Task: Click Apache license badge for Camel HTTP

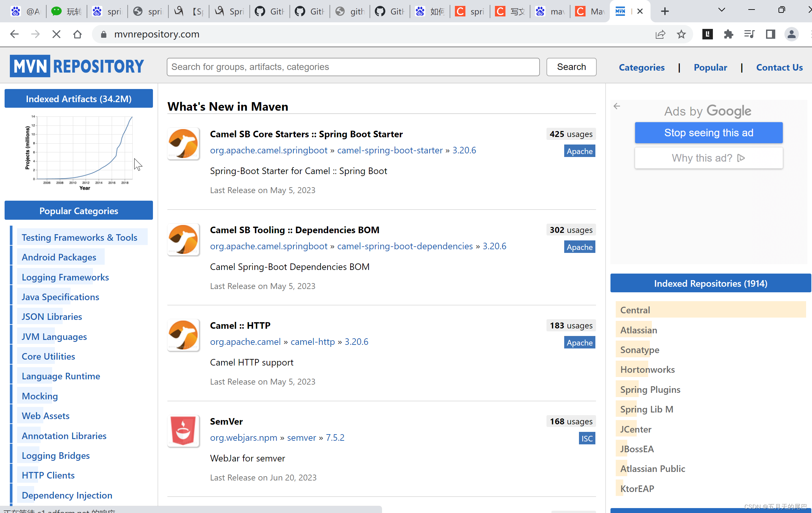Action: pyautogui.click(x=579, y=343)
